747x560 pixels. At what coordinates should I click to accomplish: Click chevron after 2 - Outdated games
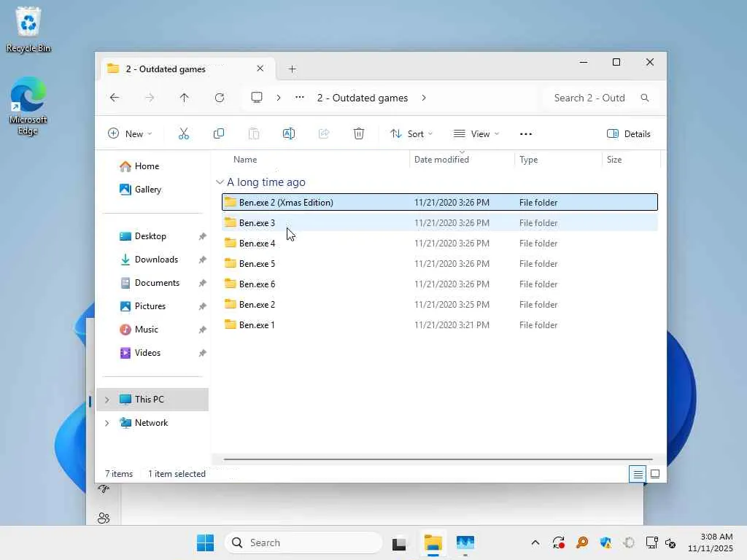(x=424, y=98)
